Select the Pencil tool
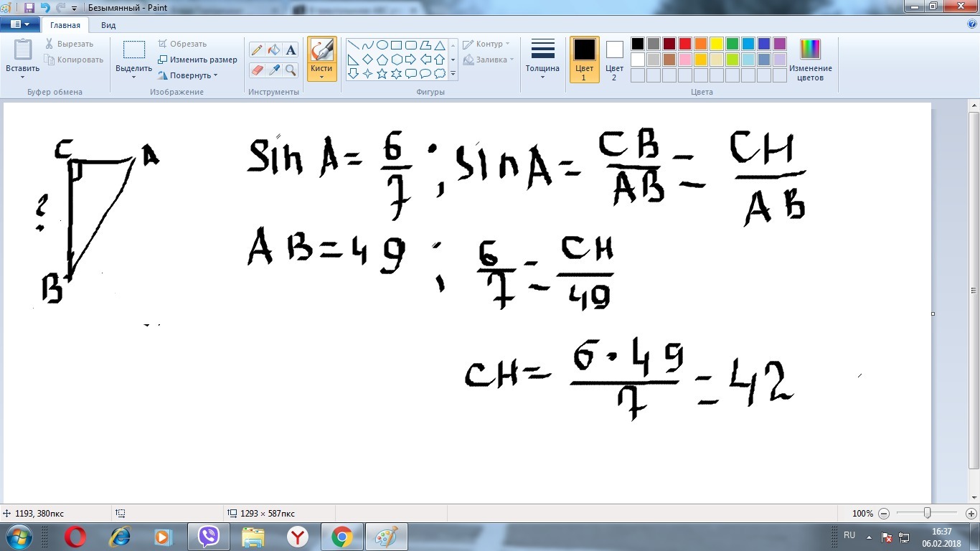This screenshot has height=551, width=980. tap(257, 50)
